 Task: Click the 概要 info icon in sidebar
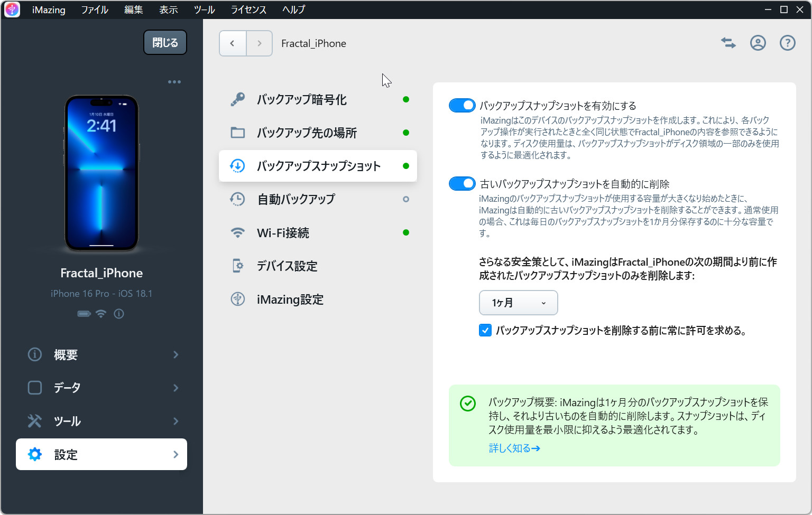coord(35,354)
